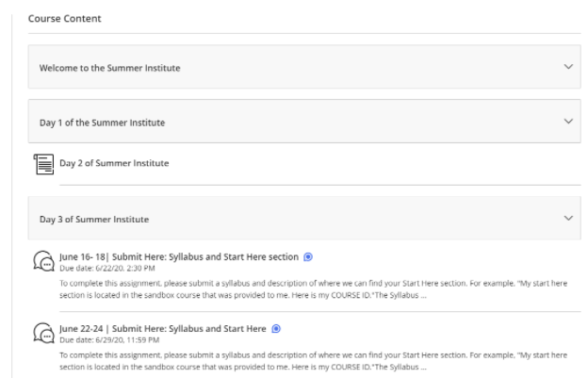The height and width of the screenshot is (378, 588).
Task: Open June 16-18 Submit Here Syllabus link
Action: pos(178,256)
